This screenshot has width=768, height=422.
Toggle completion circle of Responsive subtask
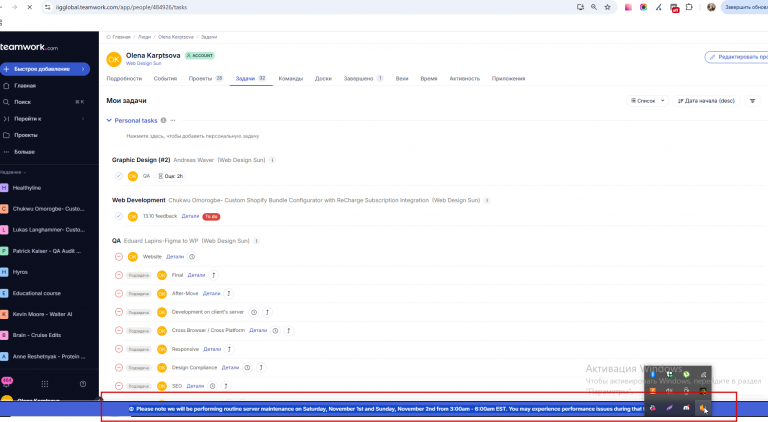coord(119,349)
